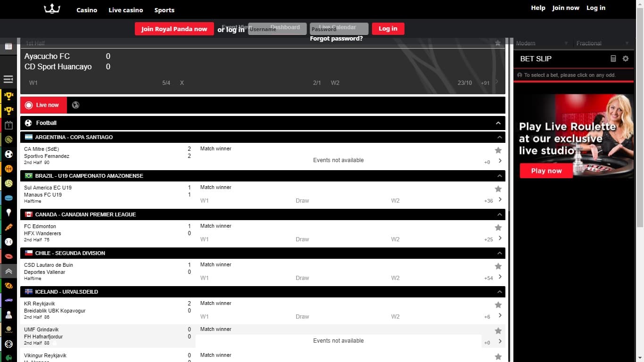Select the X draw odds 2/1

(250, 83)
